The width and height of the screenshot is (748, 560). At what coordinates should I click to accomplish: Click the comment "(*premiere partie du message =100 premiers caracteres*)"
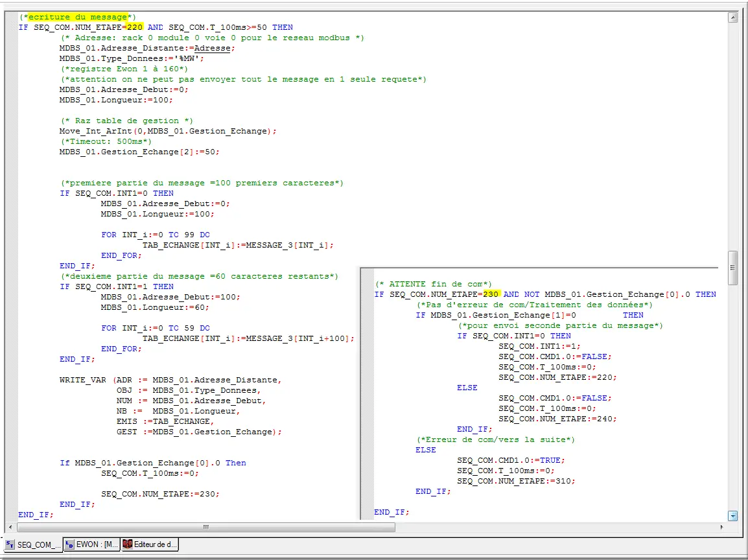(202, 183)
